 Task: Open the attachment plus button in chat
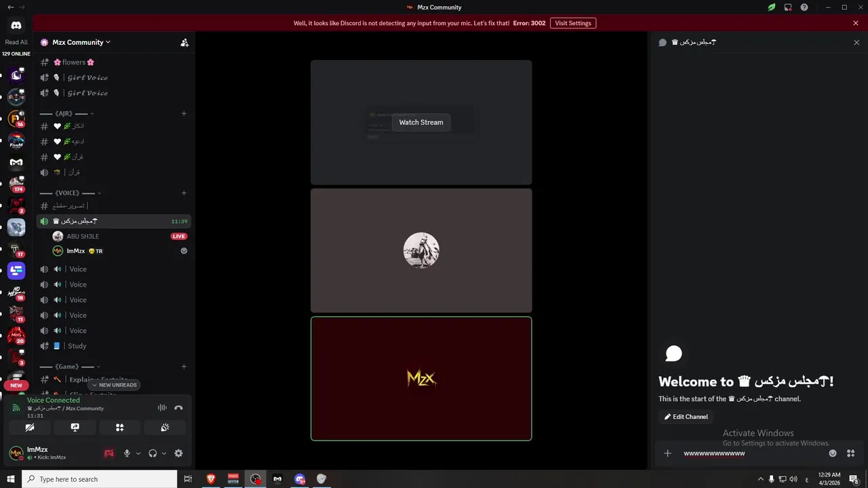tap(667, 453)
